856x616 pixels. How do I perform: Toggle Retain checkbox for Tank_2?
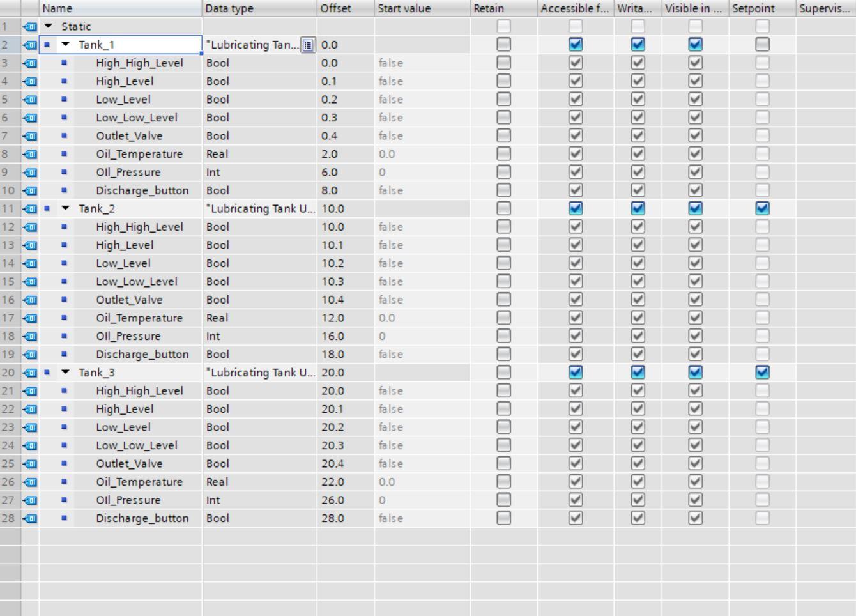tap(504, 209)
